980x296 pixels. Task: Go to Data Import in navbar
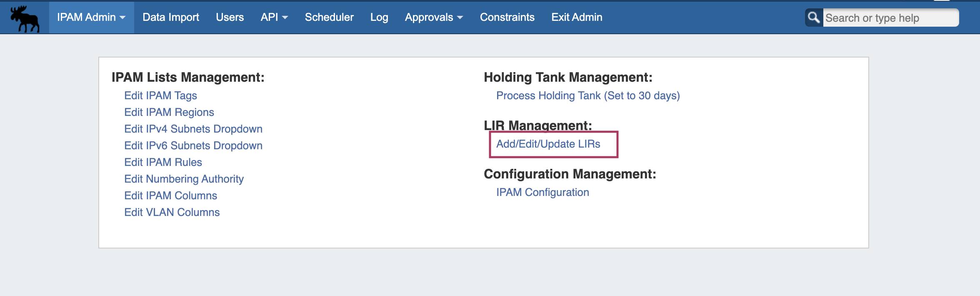(x=171, y=18)
